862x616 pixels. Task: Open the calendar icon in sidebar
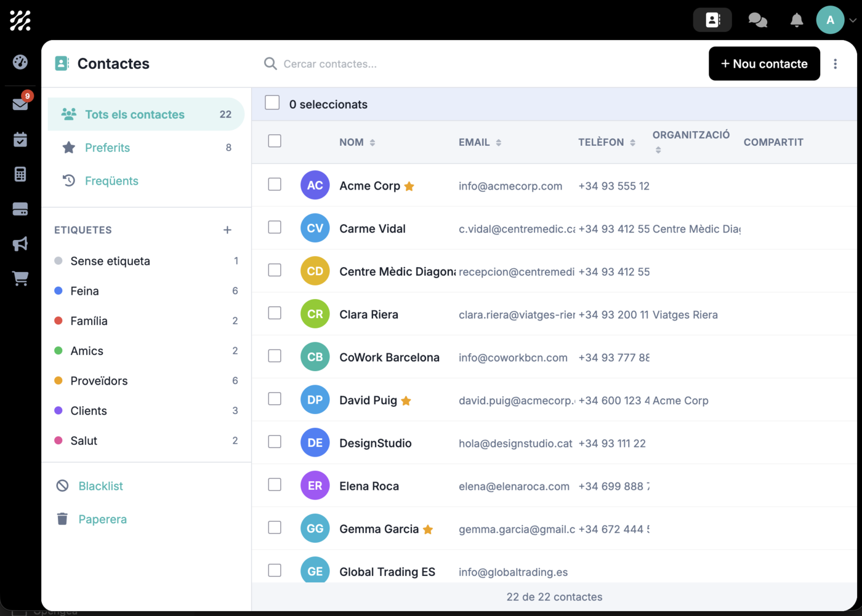(x=20, y=140)
